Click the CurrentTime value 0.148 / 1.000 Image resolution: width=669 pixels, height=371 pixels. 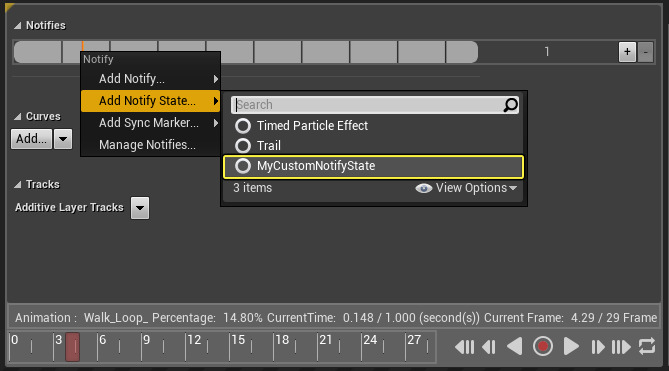(379, 318)
